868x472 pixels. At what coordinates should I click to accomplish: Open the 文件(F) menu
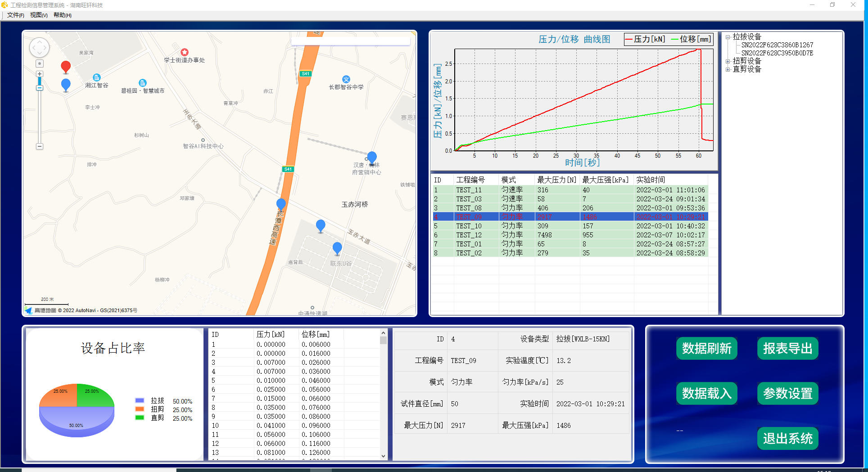pyautogui.click(x=15, y=15)
